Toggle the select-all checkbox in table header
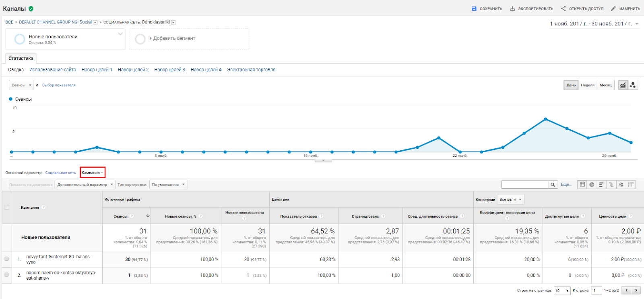644x299 pixels. 7,207
